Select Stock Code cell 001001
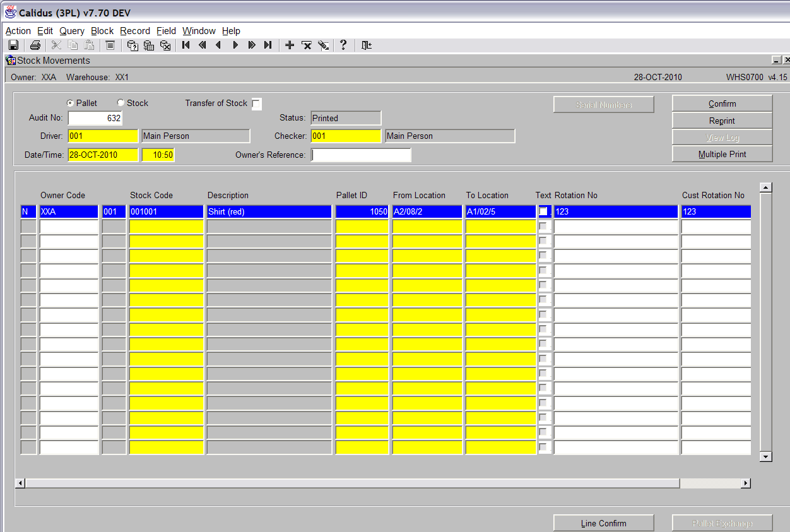 click(166, 211)
